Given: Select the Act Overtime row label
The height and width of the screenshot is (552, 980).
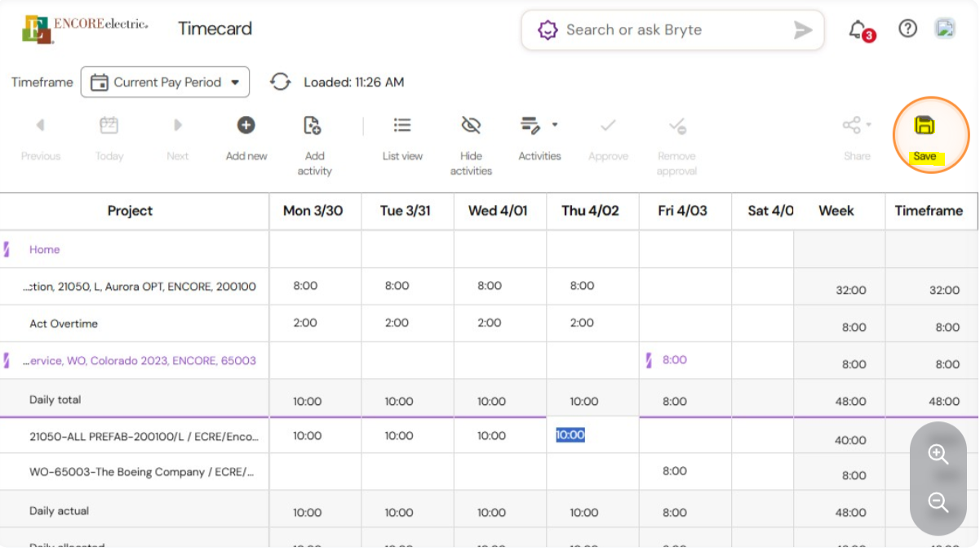Looking at the screenshot, I should tap(64, 323).
